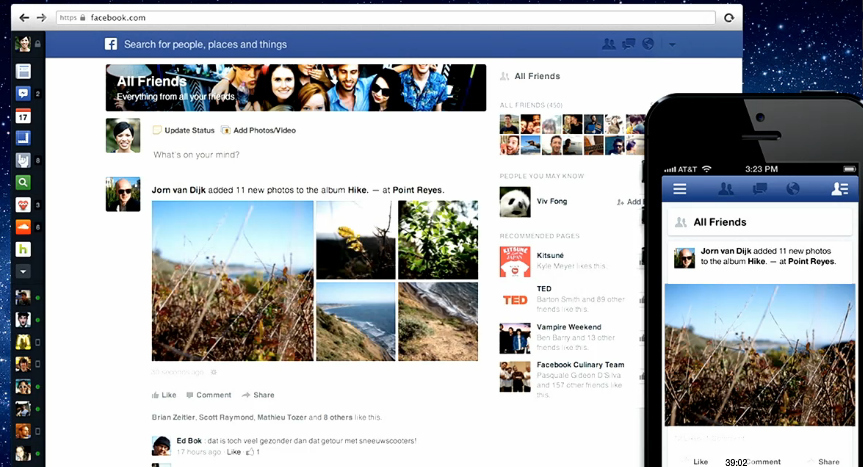
Task: Select Add Photos/Video tab
Action: 259,130
